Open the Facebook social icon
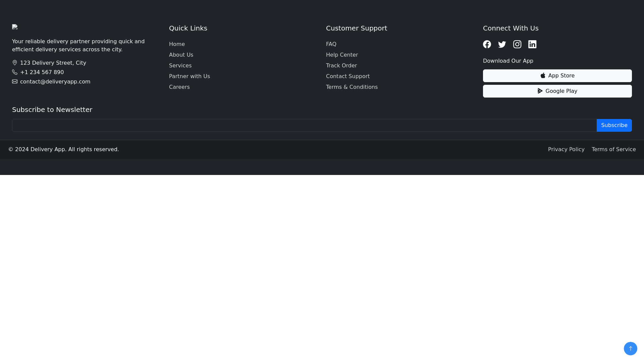The width and height of the screenshot is (644, 362). tap(487, 44)
